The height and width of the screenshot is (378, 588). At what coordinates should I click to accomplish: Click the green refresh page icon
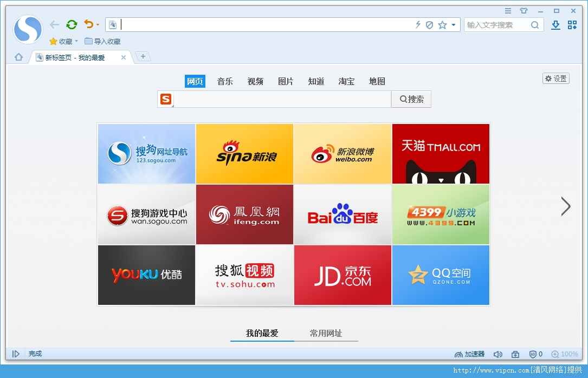[x=72, y=24]
